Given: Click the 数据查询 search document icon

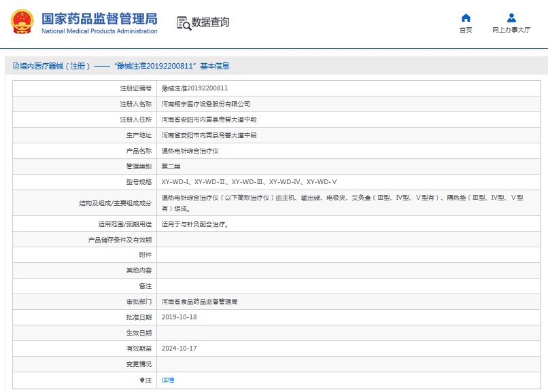Looking at the screenshot, I should (184, 23).
